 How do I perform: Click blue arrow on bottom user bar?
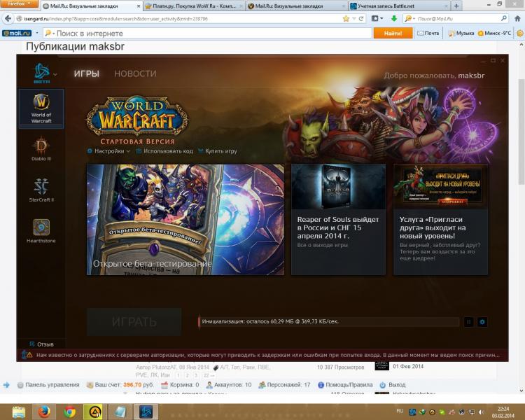[6, 385]
